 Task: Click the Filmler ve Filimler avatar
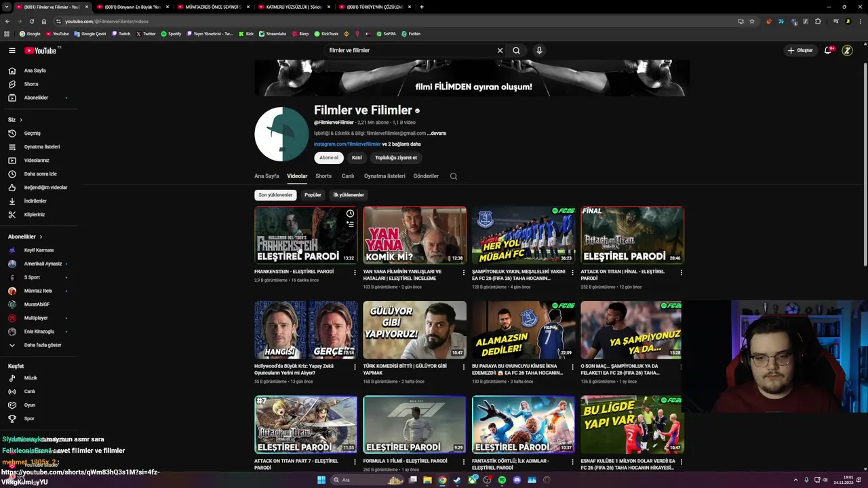point(281,134)
